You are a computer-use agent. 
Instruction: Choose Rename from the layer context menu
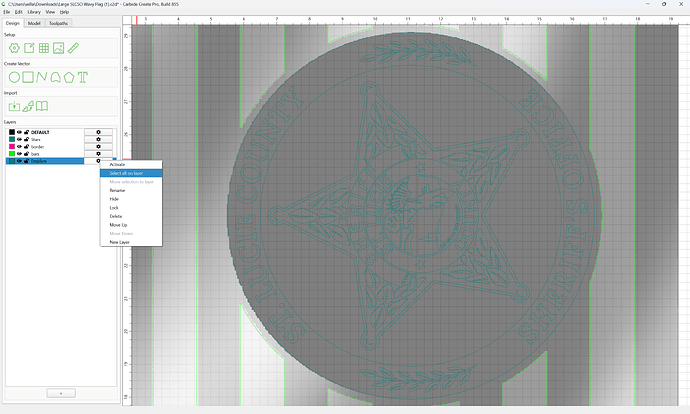(117, 191)
